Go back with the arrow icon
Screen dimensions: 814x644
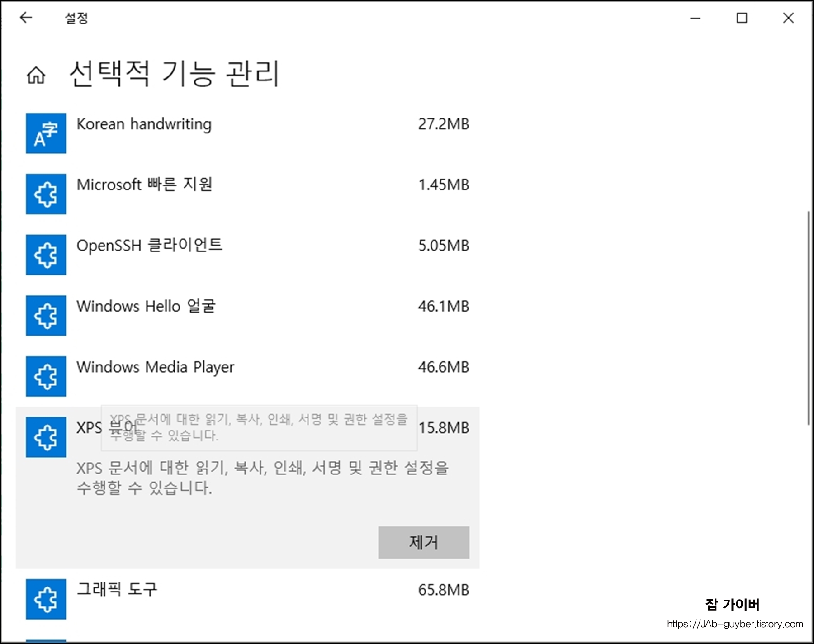click(26, 18)
